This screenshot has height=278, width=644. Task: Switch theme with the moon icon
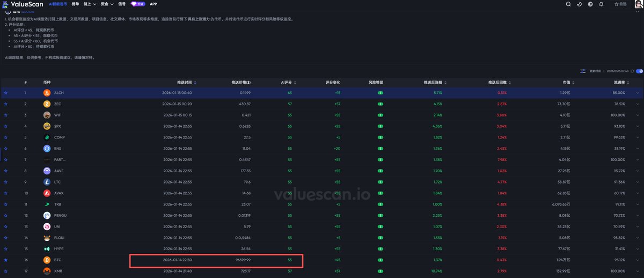(579, 4)
